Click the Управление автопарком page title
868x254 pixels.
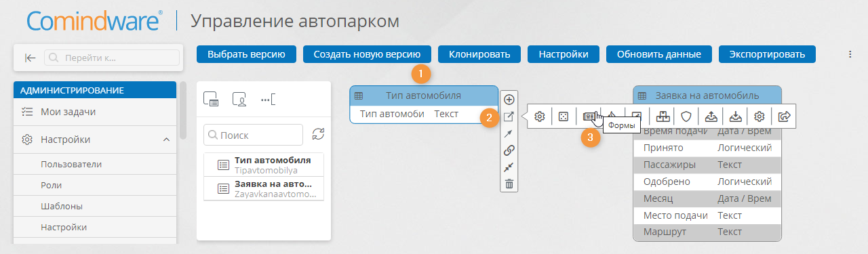click(295, 22)
